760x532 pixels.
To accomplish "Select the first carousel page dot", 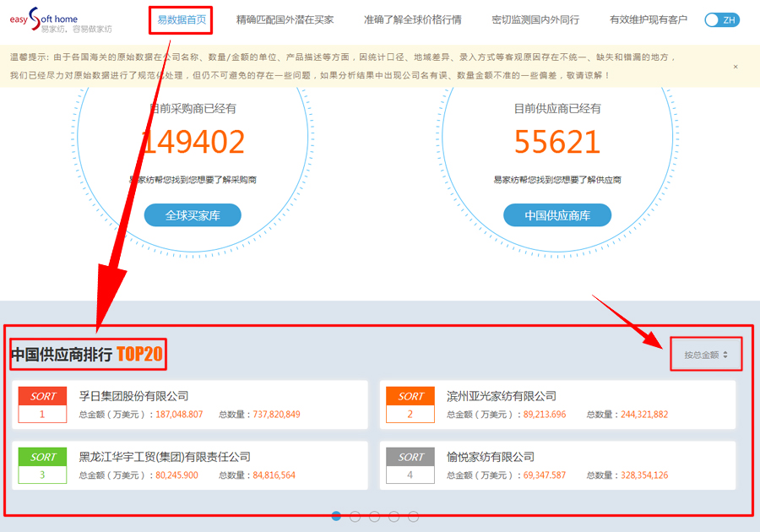I will (336, 517).
